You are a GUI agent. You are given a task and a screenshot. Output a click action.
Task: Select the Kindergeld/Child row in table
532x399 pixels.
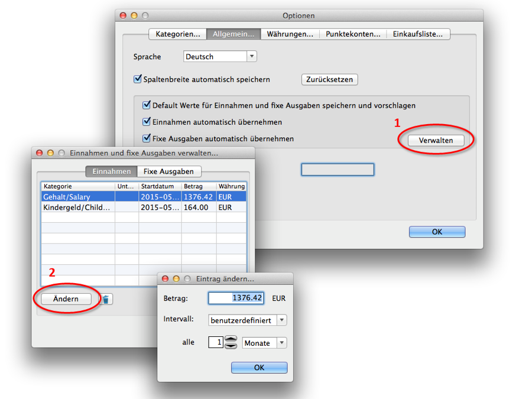click(77, 207)
